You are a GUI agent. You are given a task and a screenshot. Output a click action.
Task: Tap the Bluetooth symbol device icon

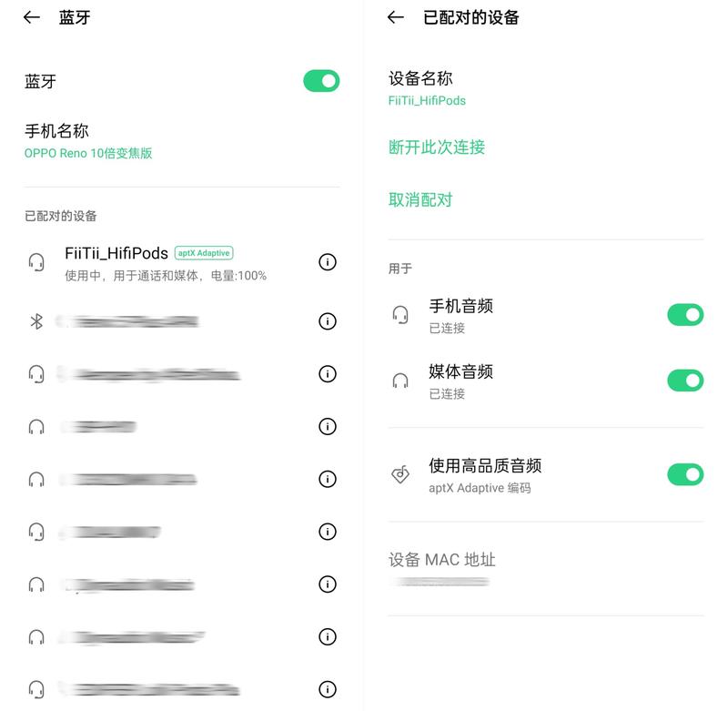(36, 320)
